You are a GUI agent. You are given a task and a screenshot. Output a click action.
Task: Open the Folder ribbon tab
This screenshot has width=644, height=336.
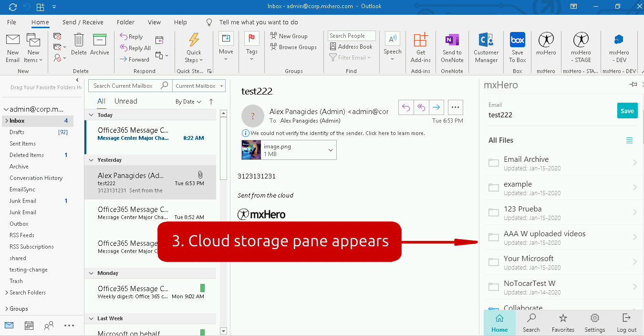(125, 22)
